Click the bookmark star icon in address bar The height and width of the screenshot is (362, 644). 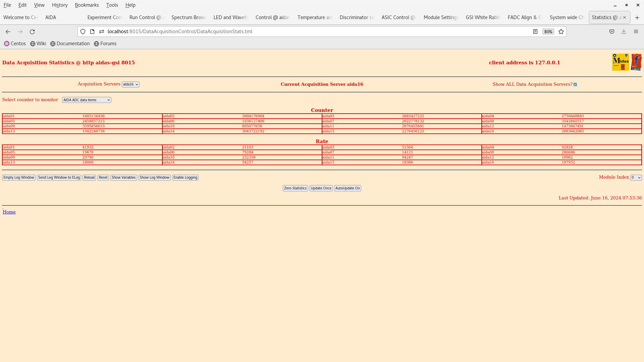pyautogui.click(x=561, y=32)
